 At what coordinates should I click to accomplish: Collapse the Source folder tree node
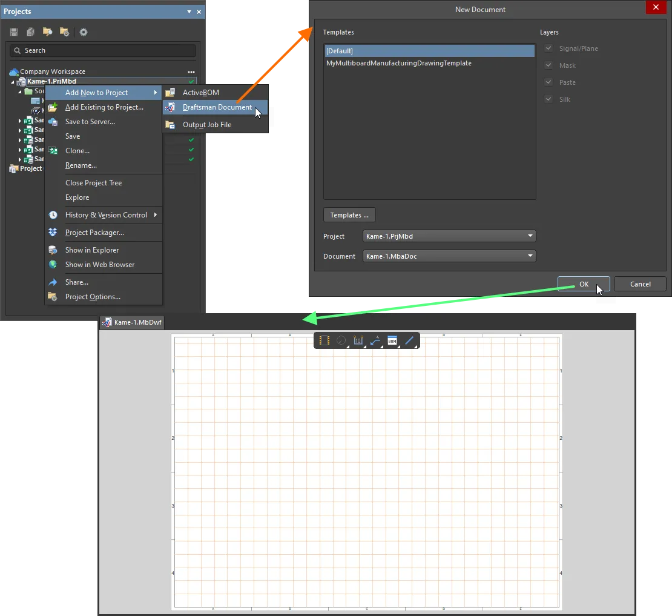pyautogui.click(x=20, y=91)
